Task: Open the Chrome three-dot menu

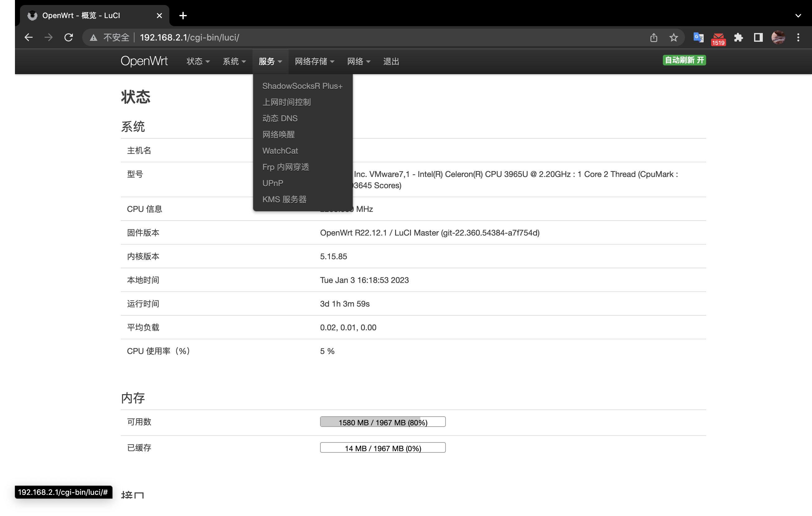Action: [798, 37]
